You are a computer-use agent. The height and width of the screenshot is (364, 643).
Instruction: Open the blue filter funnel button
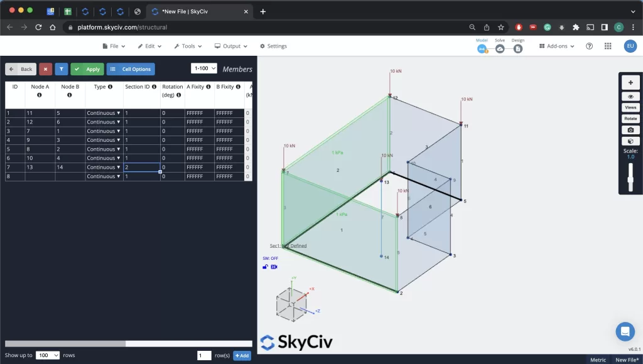[61, 69]
